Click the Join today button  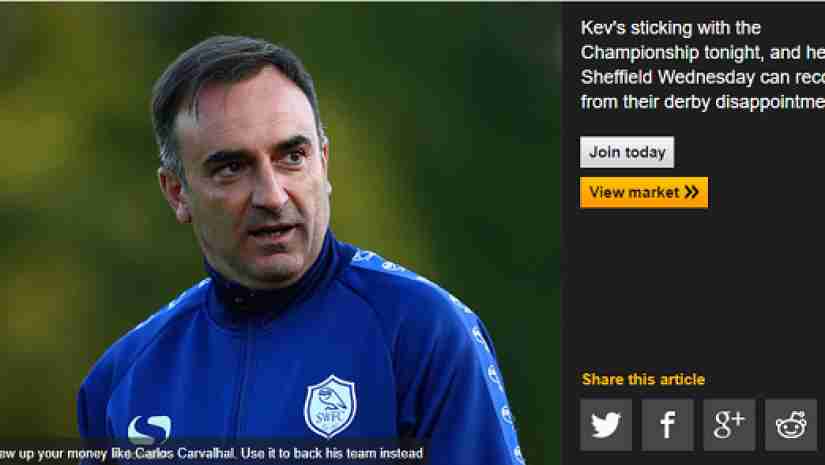pyautogui.click(x=627, y=152)
